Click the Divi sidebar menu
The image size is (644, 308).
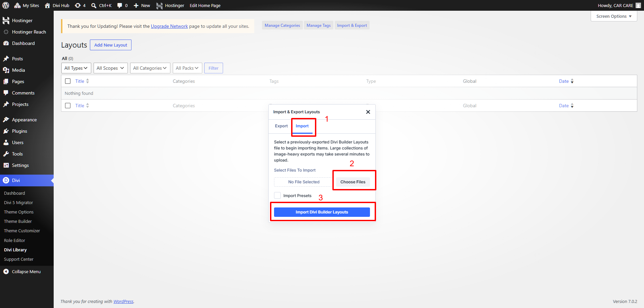(27, 180)
